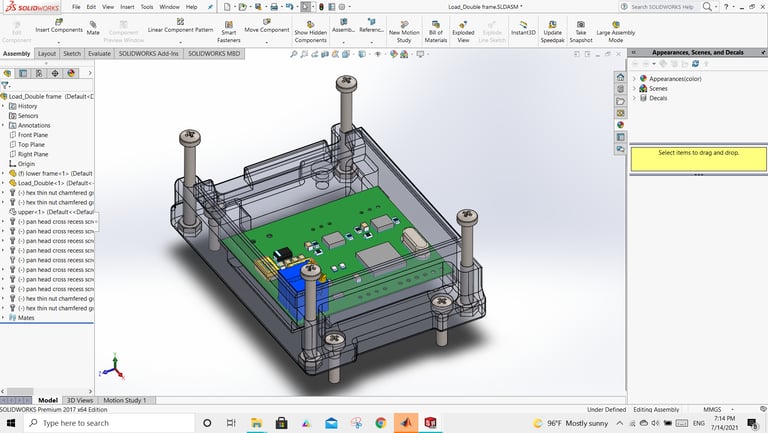Expand the Mates tree node

(4, 318)
